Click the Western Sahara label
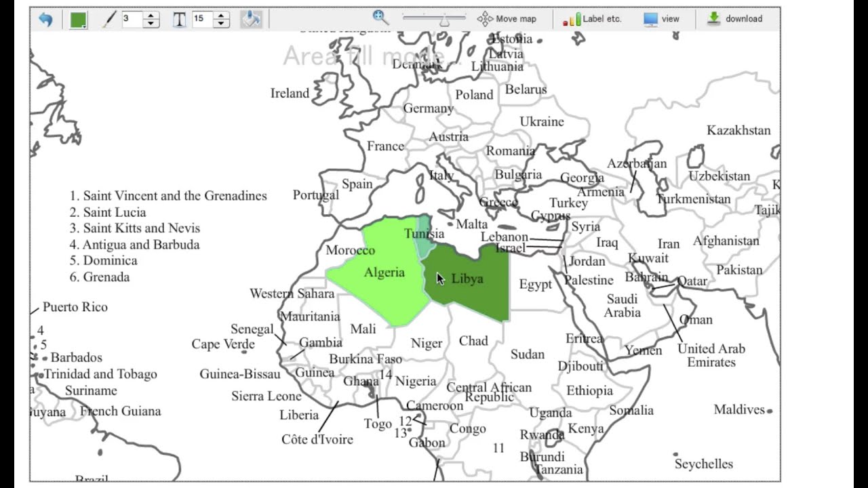 tap(292, 293)
